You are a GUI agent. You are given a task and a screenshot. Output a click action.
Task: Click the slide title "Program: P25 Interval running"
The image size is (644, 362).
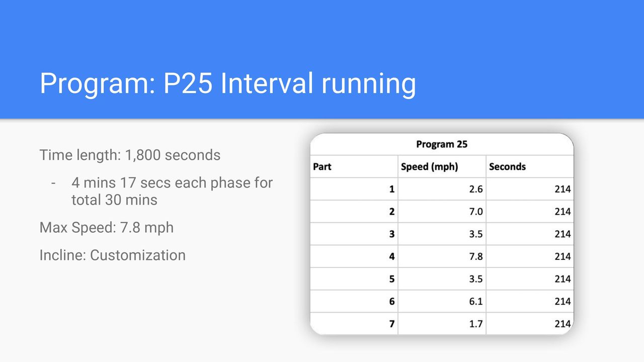point(228,83)
